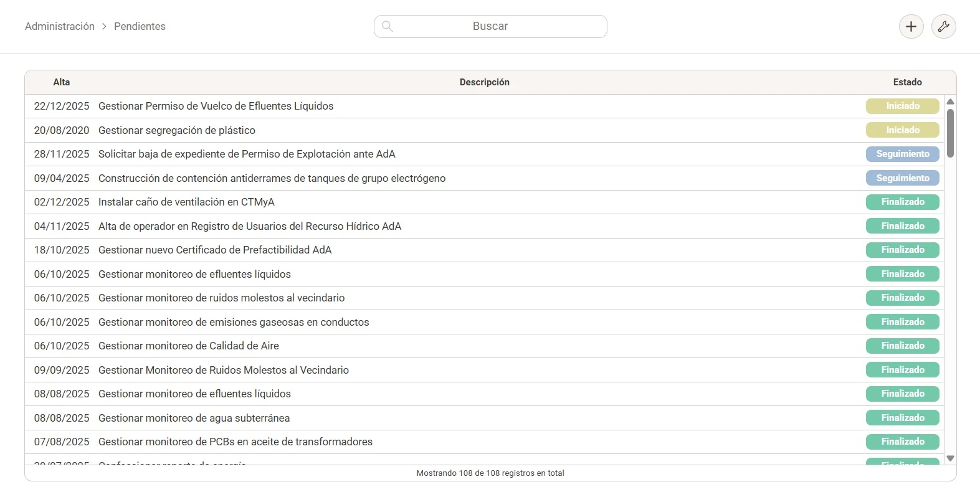Click the vertical scrollbar thumb
Screen dimensions: 980x497
(x=950, y=133)
